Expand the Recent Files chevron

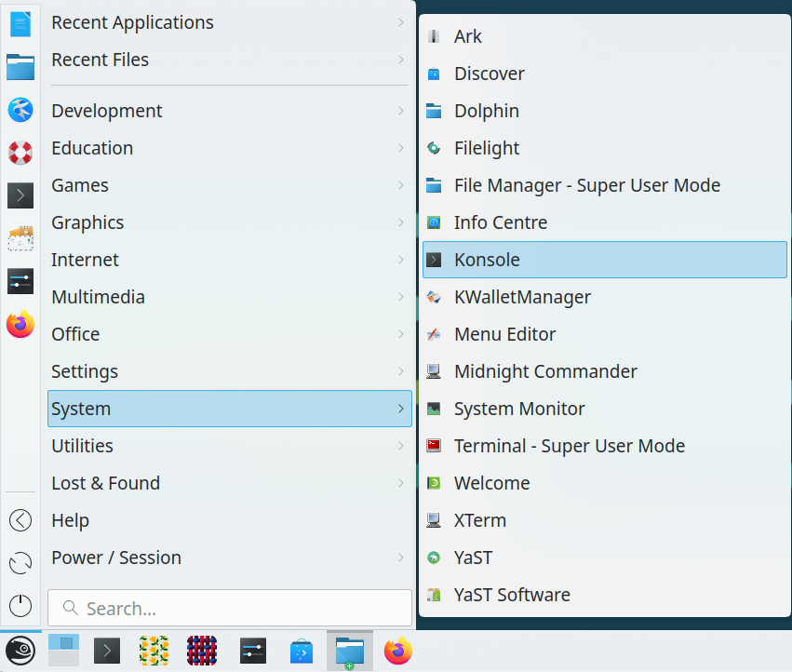[x=400, y=60]
